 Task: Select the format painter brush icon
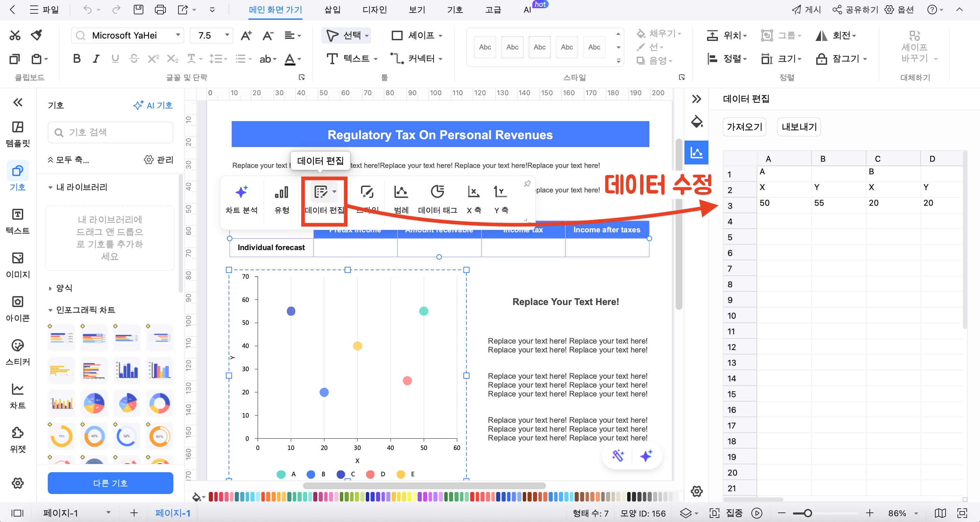37,35
